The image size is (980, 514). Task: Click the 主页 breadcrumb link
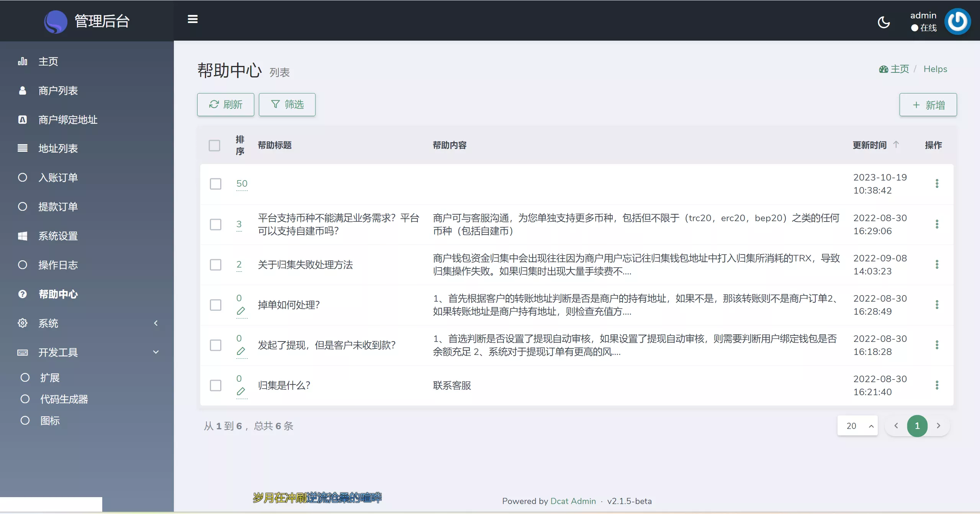click(899, 69)
